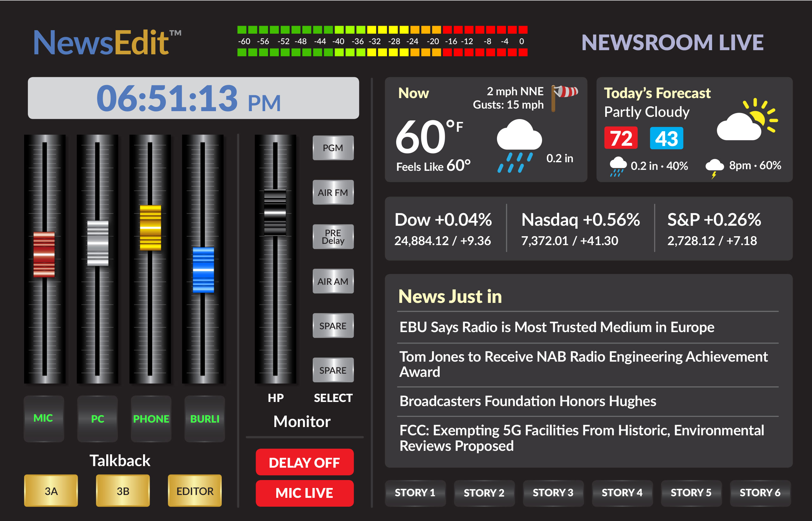The width and height of the screenshot is (812, 521).
Task: Click the Today's Forecast heading
Action: 657,93
